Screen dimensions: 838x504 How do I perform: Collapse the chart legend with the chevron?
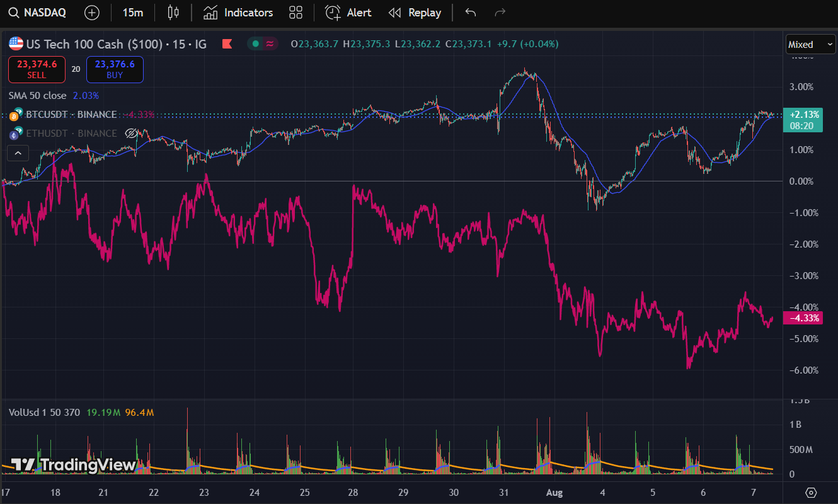(x=18, y=153)
